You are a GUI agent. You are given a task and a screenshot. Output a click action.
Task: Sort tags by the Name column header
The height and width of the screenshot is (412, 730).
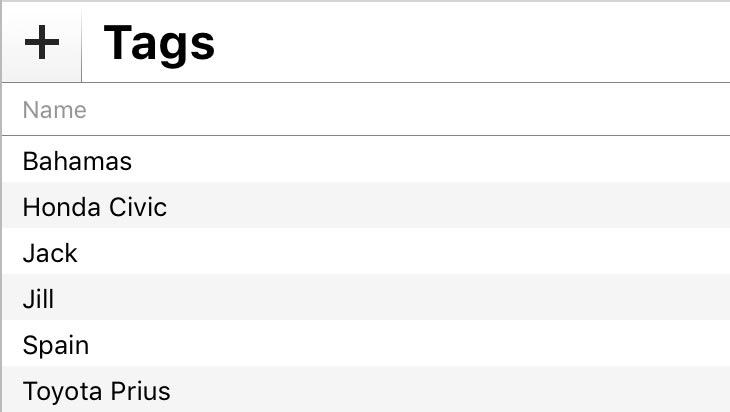pos(55,110)
